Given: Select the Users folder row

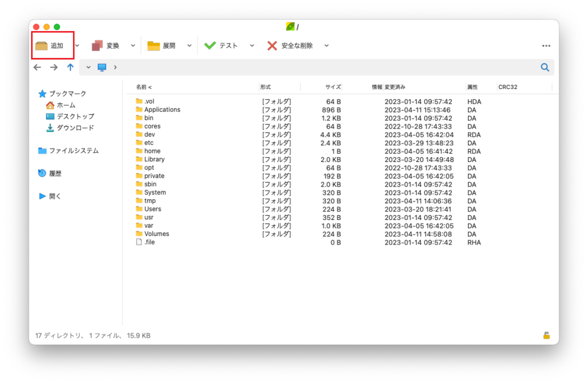Looking at the screenshot, I should [x=308, y=209].
